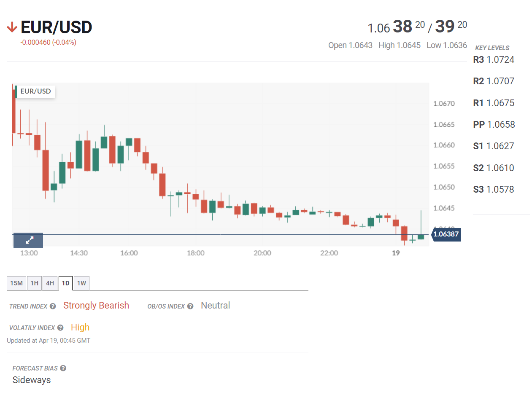Expand the chart to fullscreen
The width and height of the screenshot is (532, 400).
coord(28,240)
